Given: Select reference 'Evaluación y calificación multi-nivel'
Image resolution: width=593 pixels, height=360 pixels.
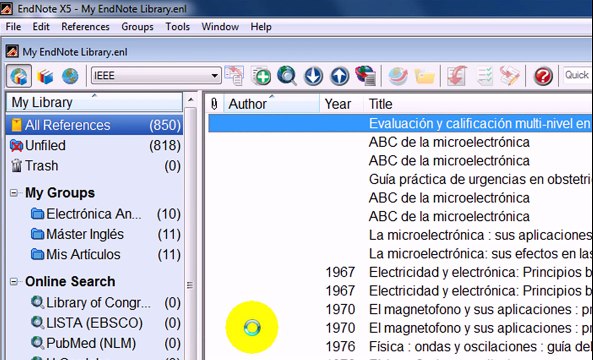Looking at the screenshot, I should click(x=401, y=124).
